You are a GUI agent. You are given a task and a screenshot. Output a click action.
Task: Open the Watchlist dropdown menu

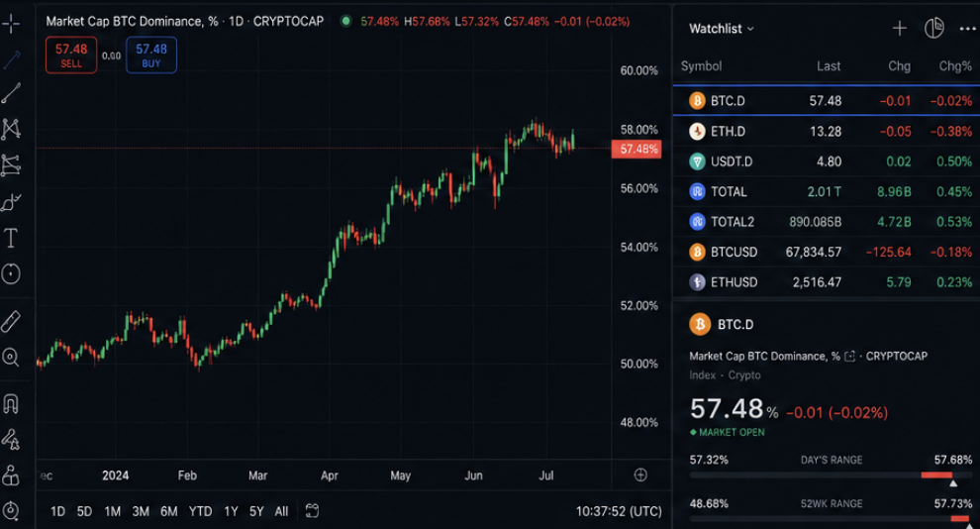click(x=722, y=29)
